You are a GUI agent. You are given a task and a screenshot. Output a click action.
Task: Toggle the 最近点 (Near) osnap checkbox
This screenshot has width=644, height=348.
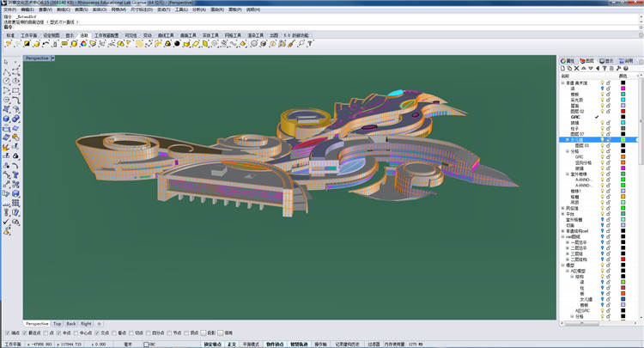[x=25, y=333]
